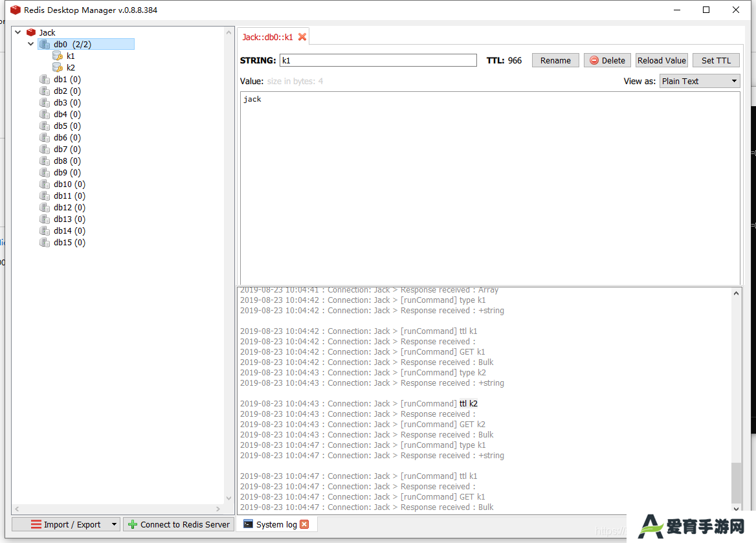Click the Reload Value button
Viewport: 756px width, 543px height.
click(x=661, y=60)
